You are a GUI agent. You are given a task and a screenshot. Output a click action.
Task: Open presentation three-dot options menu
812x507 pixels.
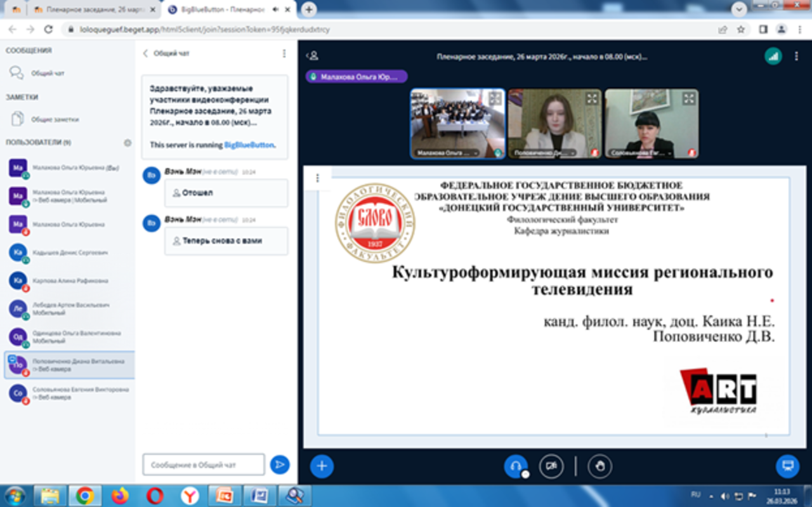point(317,178)
